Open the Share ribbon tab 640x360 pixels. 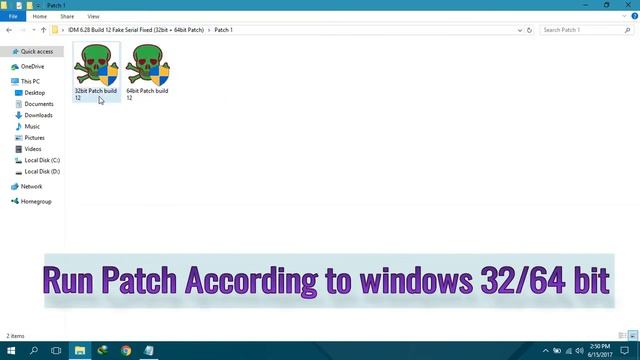[x=67, y=16]
